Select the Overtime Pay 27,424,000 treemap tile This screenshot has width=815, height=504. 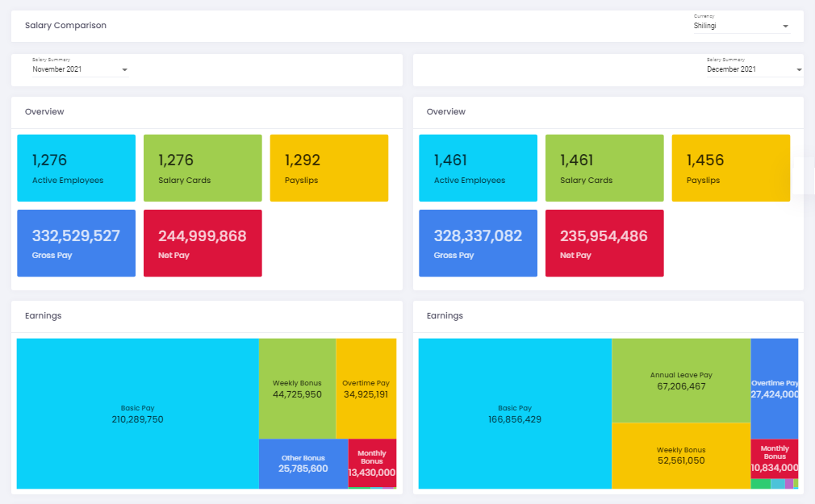pyautogui.click(x=775, y=389)
